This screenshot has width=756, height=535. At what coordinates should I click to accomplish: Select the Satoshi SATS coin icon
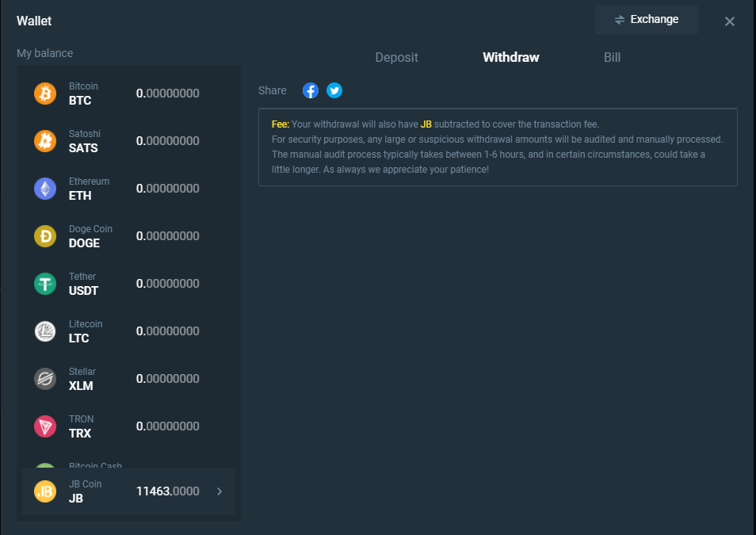click(x=45, y=141)
